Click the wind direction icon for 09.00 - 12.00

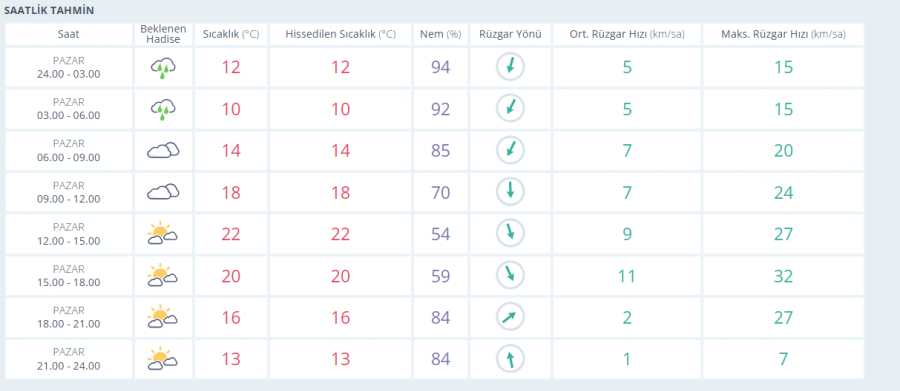[x=510, y=192]
